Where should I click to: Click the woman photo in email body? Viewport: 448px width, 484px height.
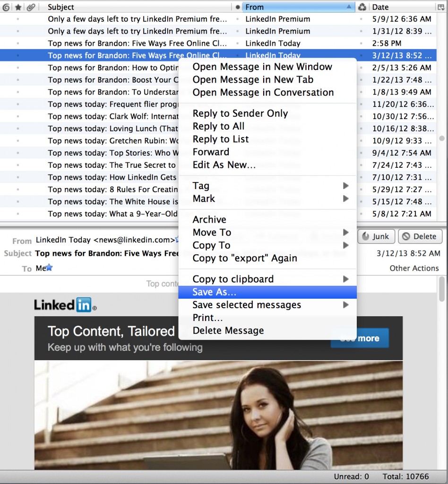[218, 415]
